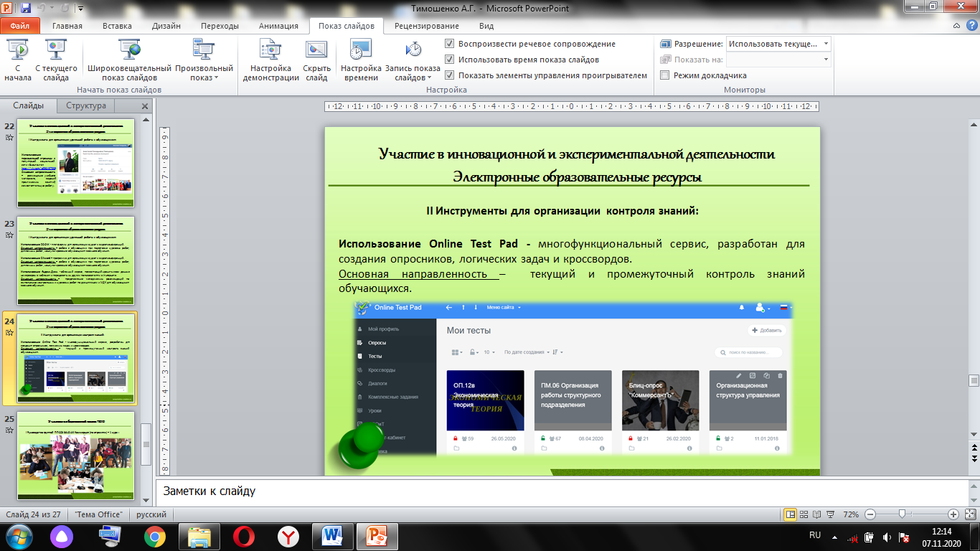
Task: Switch to Normal view icon
Action: pos(790,514)
